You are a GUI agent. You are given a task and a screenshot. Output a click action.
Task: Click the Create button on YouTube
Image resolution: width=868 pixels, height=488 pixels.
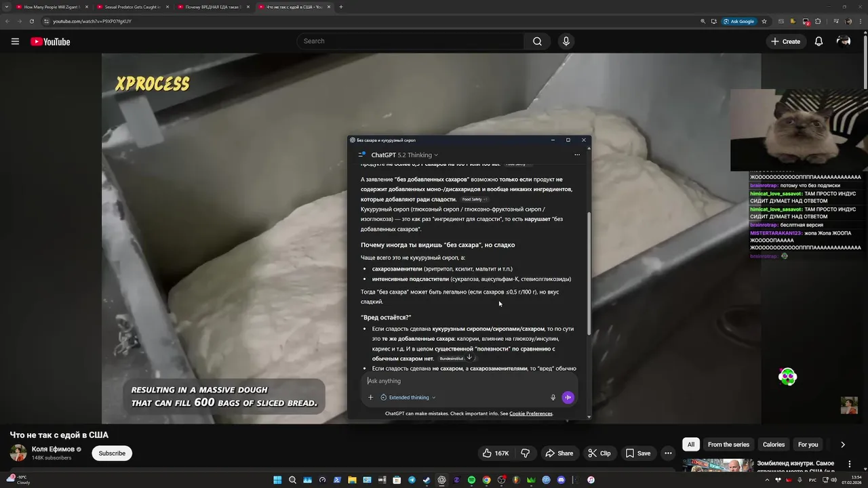tap(786, 41)
